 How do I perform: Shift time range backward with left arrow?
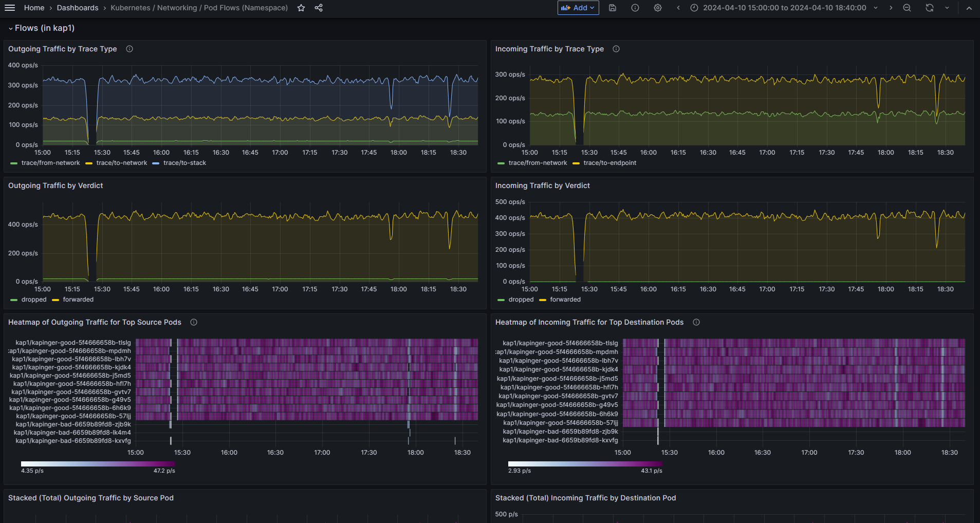point(678,8)
